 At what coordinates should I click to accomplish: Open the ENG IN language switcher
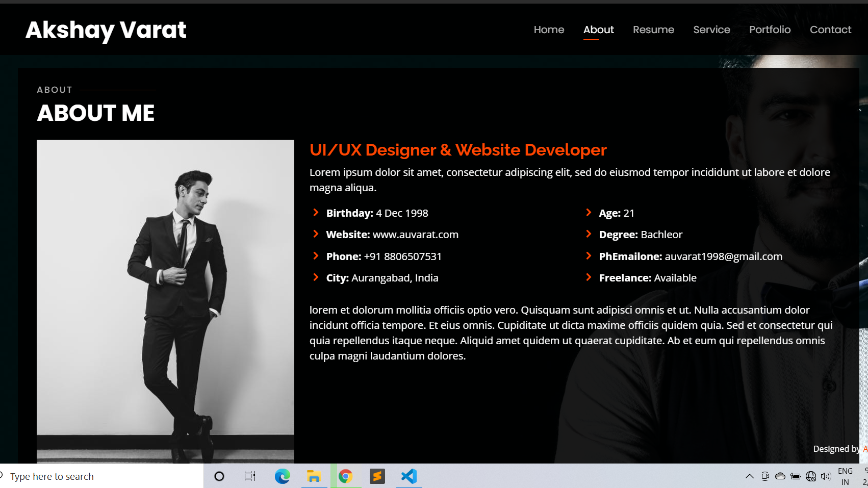point(845,476)
